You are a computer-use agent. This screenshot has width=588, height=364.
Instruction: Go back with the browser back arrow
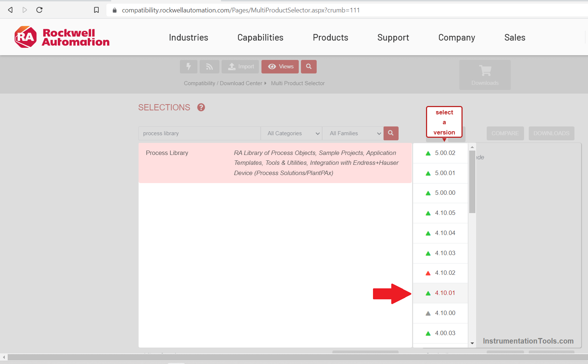[x=10, y=10]
